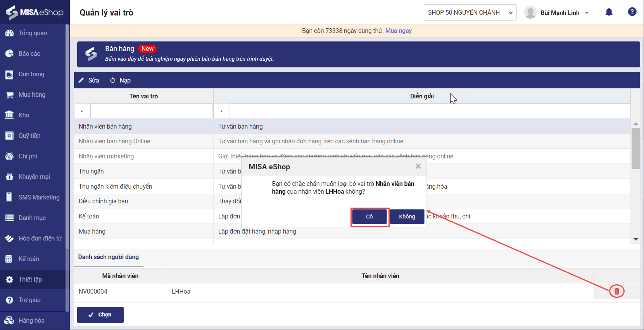The image size is (644, 330).
Task: Close the MISA eShop dialog
Action: [x=418, y=166]
